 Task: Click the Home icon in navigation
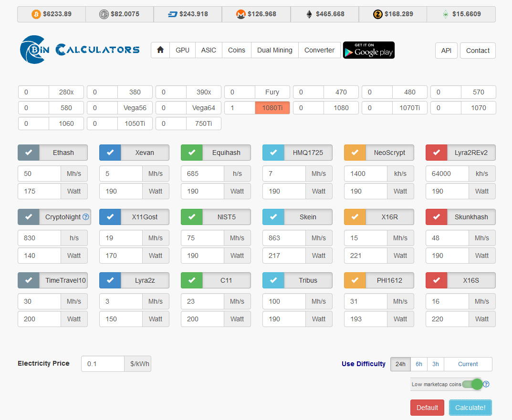tap(160, 50)
